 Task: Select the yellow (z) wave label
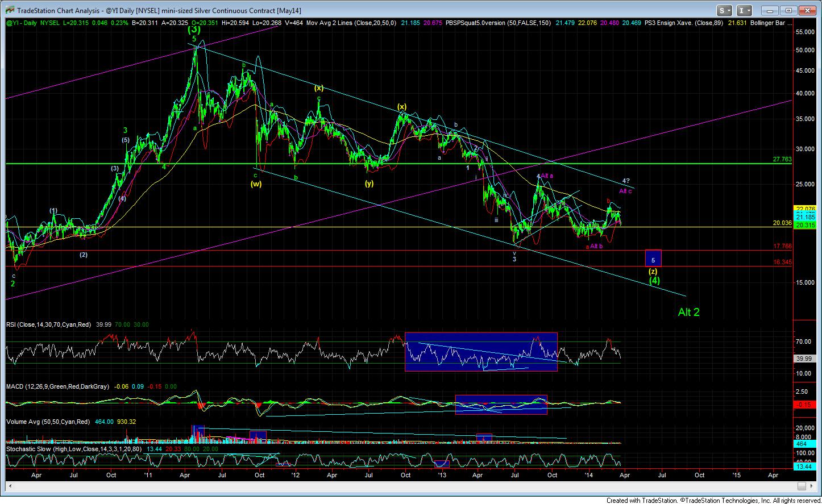653,271
